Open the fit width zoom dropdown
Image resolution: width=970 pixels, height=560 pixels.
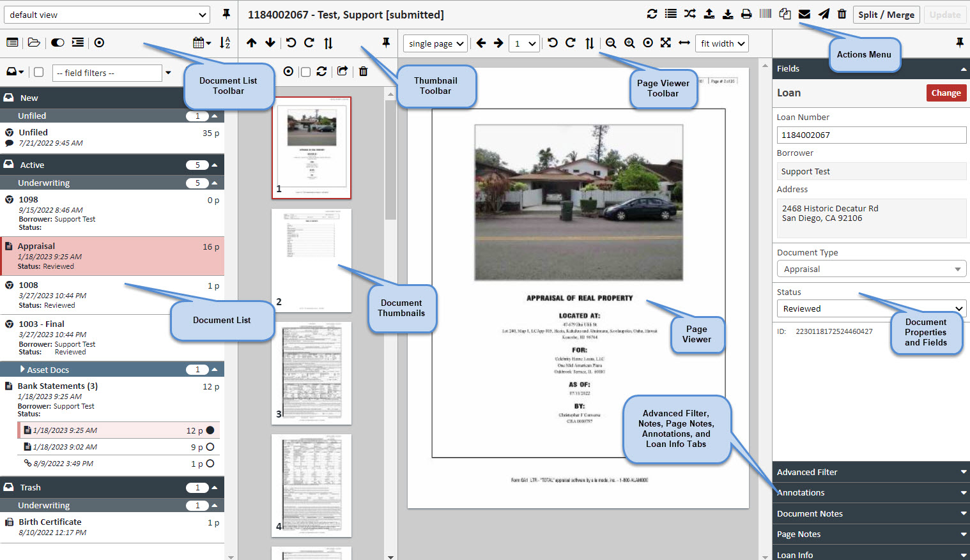pos(721,43)
